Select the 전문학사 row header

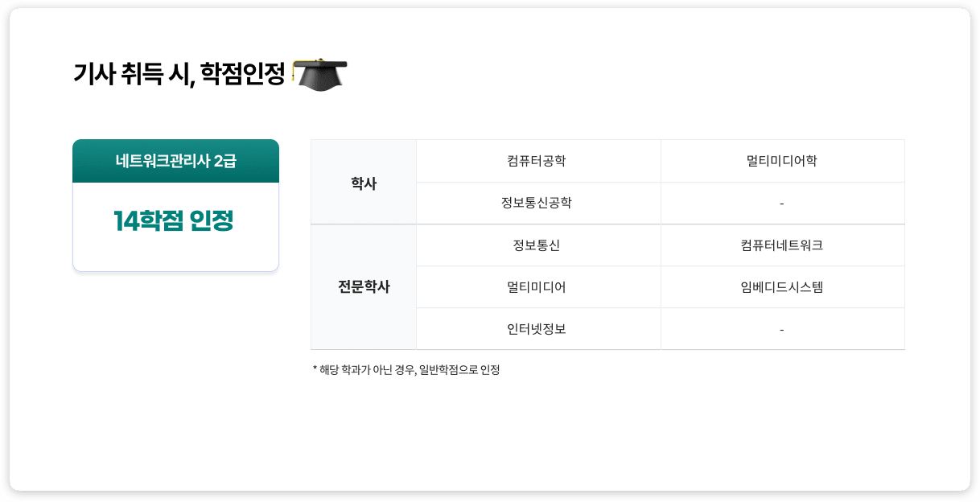point(364,287)
